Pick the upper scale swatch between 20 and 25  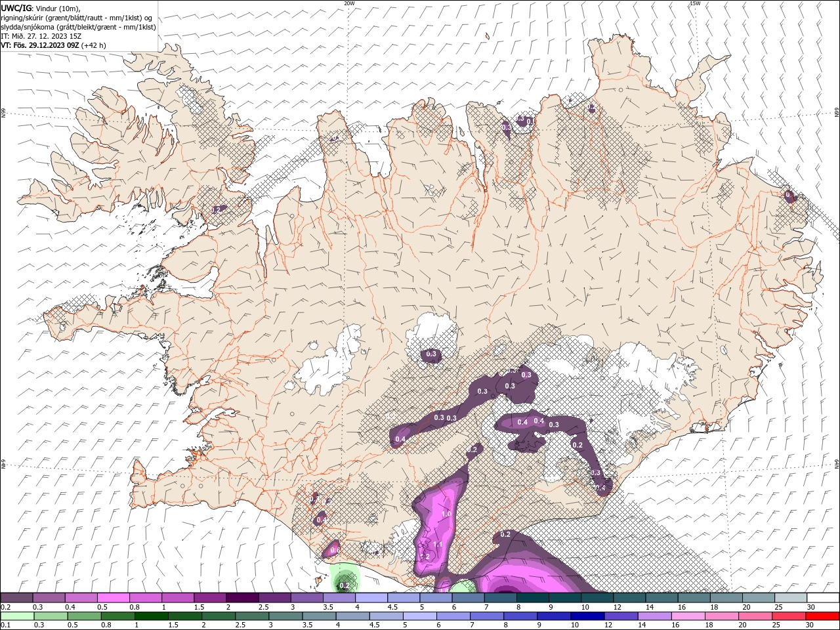(758, 598)
